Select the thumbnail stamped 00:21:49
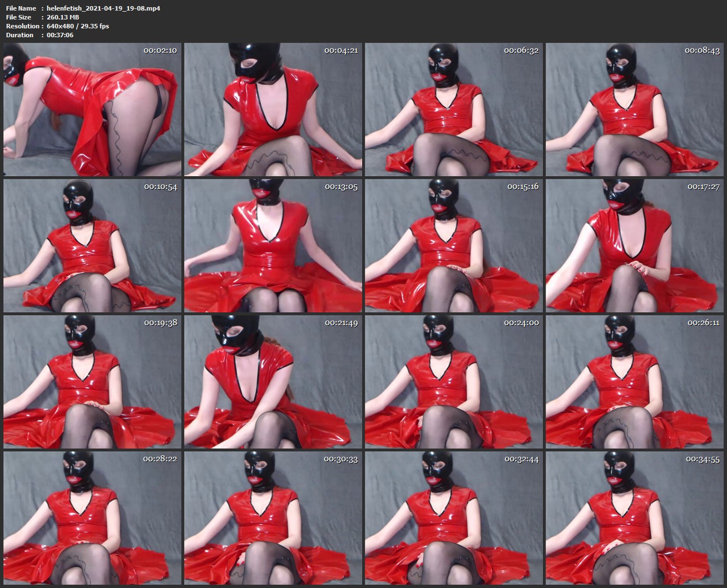Image resolution: width=727 pixels, height=588 pixels. coord(273,382)
